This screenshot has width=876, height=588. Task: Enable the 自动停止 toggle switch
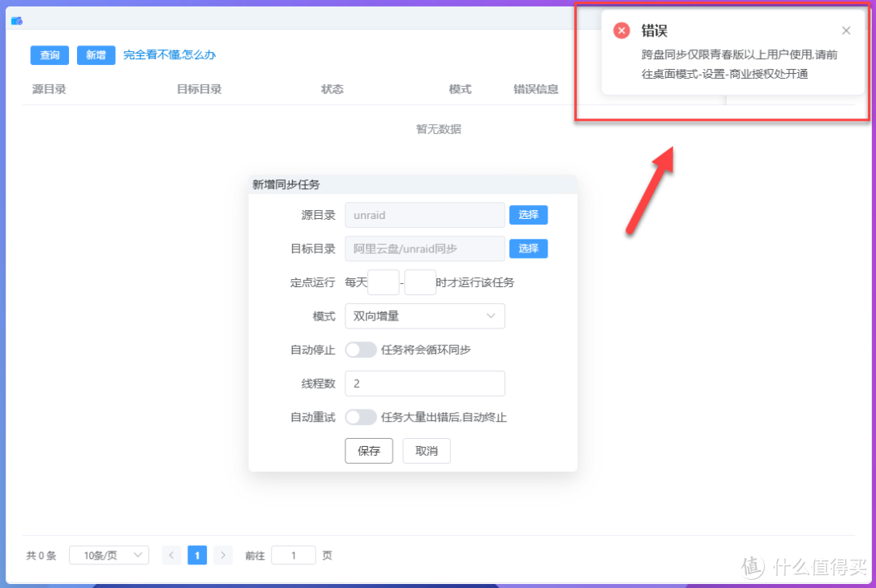tap(359, 350)
